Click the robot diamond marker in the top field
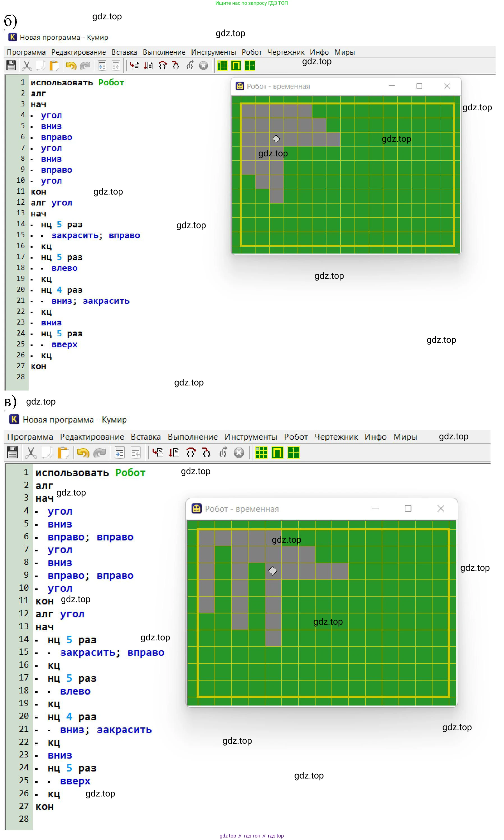This screenshot has height=840, width=504. point(276,139)
